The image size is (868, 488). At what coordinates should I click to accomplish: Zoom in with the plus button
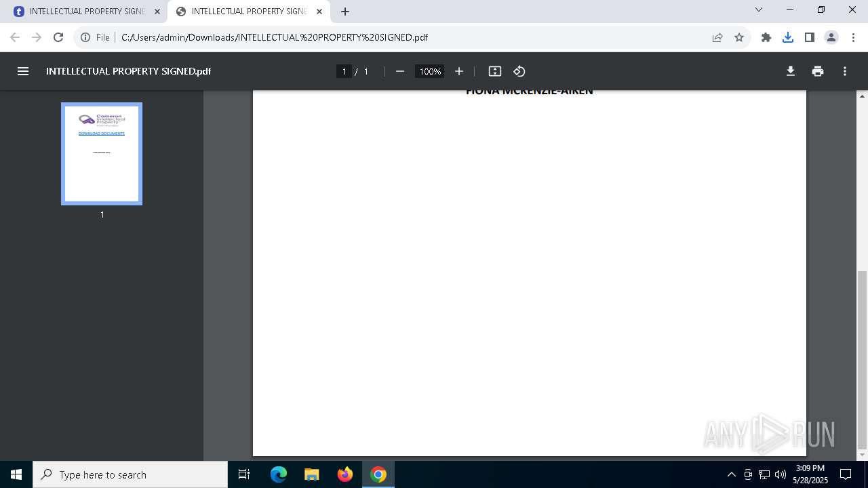459,71
